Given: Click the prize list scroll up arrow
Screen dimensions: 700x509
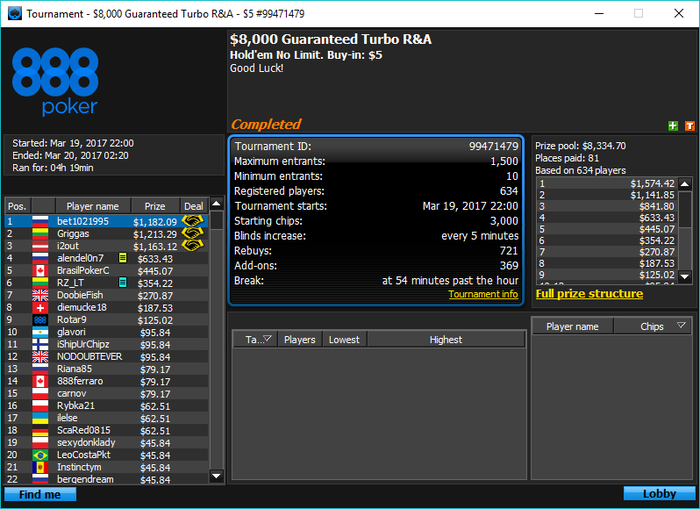Looking at the screenshot, I should tap(685, 184).
